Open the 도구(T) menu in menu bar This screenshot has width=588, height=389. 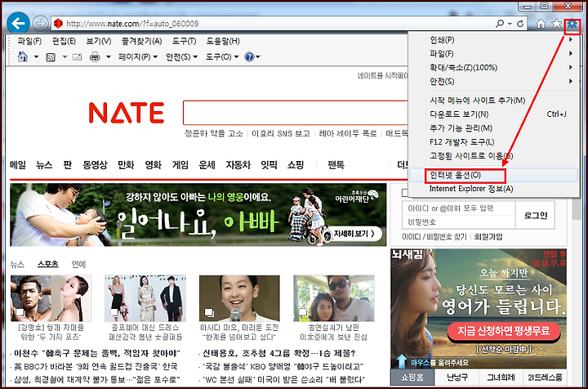click(184, 41)
